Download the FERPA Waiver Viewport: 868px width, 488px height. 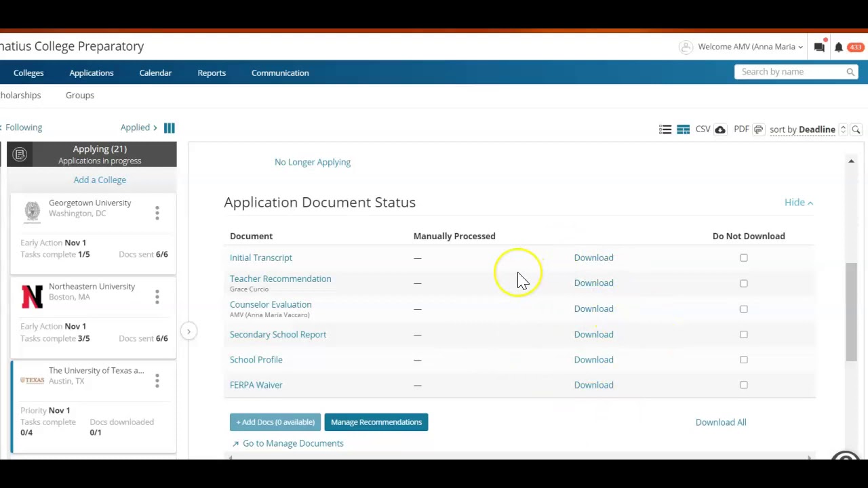point(593,384)
